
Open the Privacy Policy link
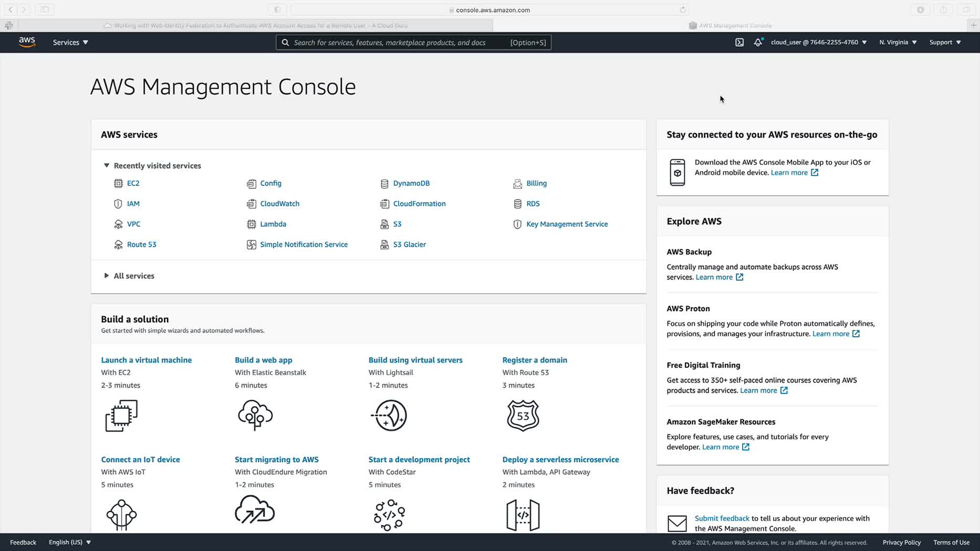(902, 542)
